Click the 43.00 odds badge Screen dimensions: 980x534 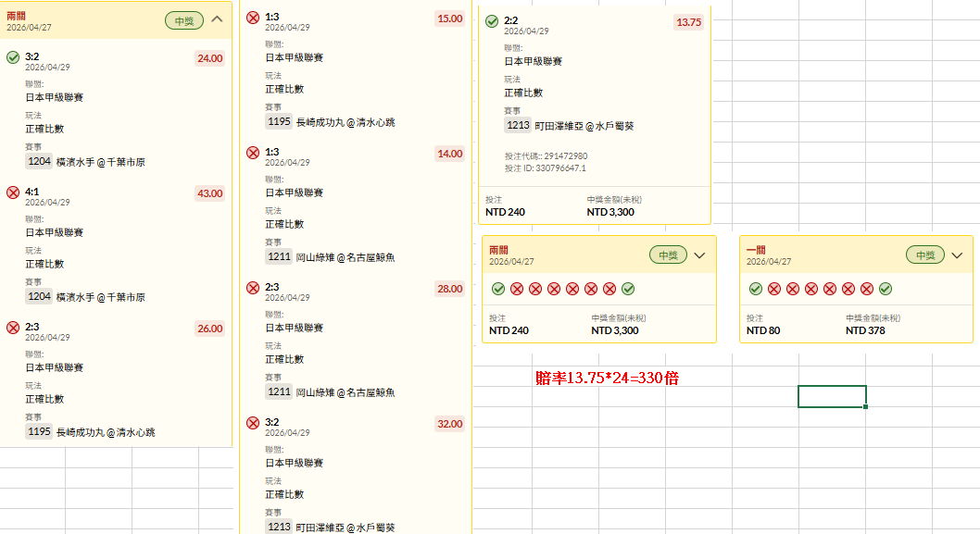pos(209,193)
